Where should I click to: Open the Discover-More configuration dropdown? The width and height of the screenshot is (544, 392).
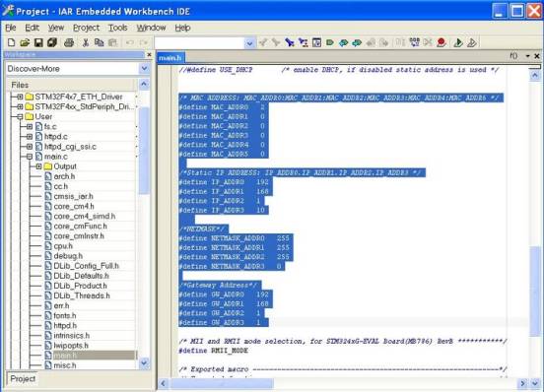coord(145,69)
